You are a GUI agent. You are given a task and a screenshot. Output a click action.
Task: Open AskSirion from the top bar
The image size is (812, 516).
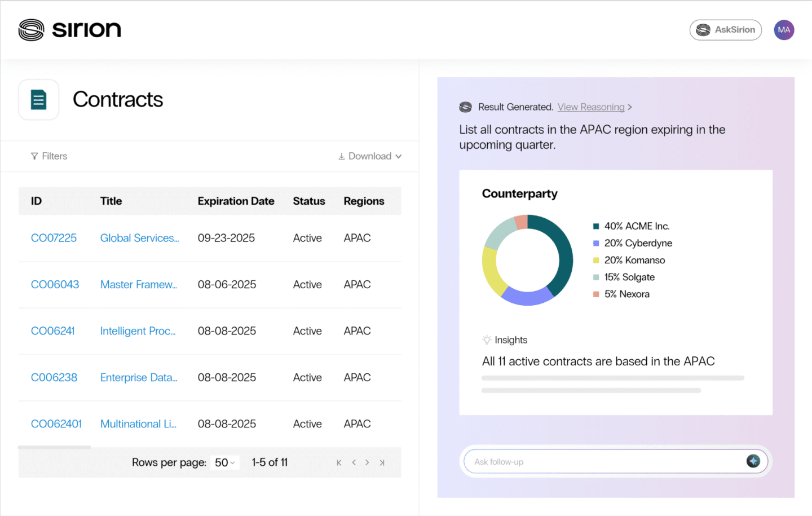pos(726,29)
